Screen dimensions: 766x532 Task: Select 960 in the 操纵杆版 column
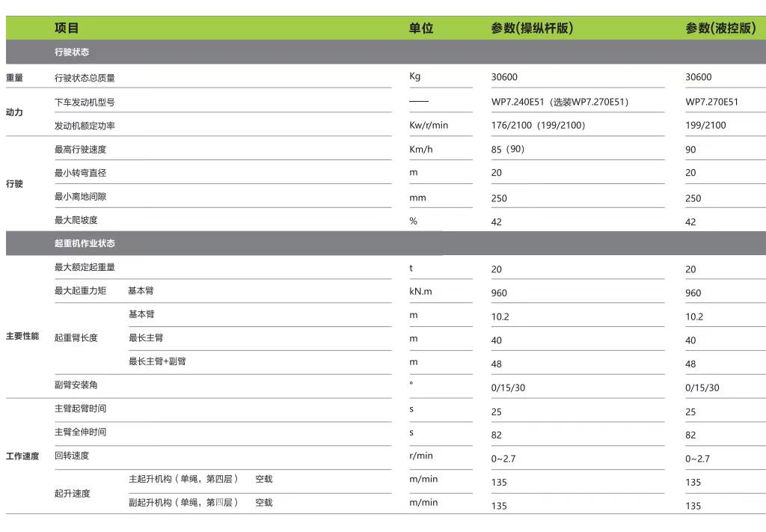click(x=499, y=293)
